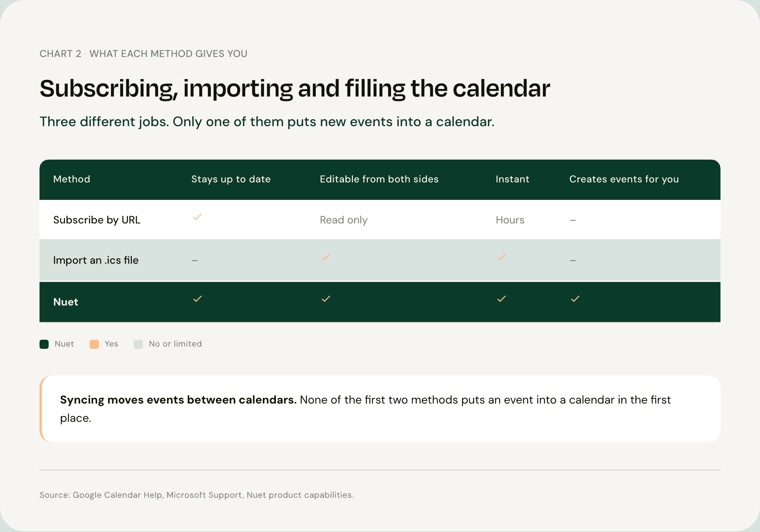The width and height of the screenshot is (760, 532).
Task: Click the Method column header
Action: tap(72, 179)
